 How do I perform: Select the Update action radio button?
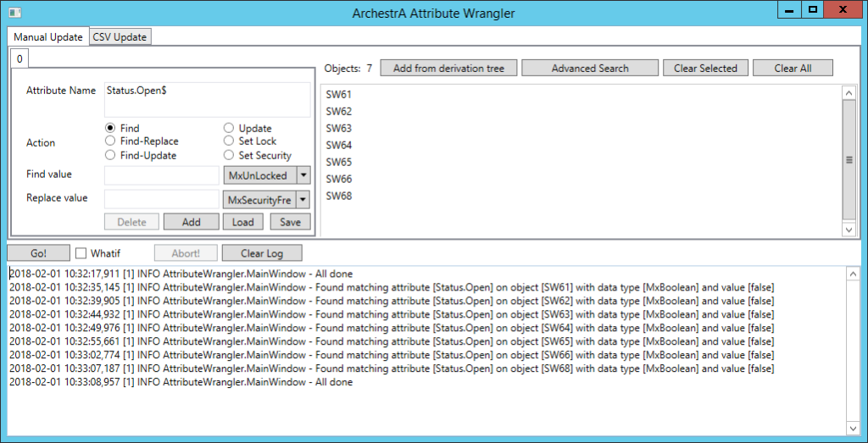(x=228, y=128)
